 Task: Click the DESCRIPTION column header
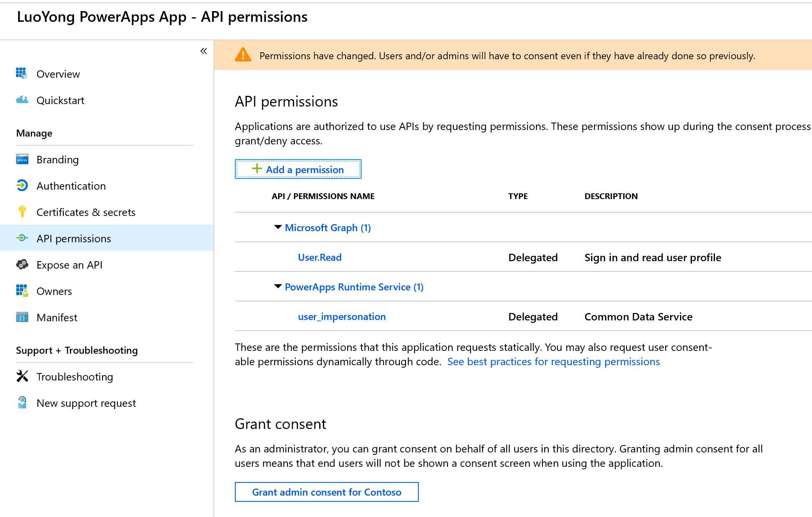coord(611,196)
